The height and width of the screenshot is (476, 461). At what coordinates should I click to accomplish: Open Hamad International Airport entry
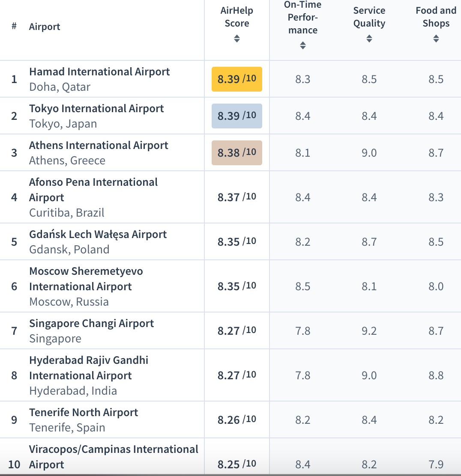coord(99,72)
